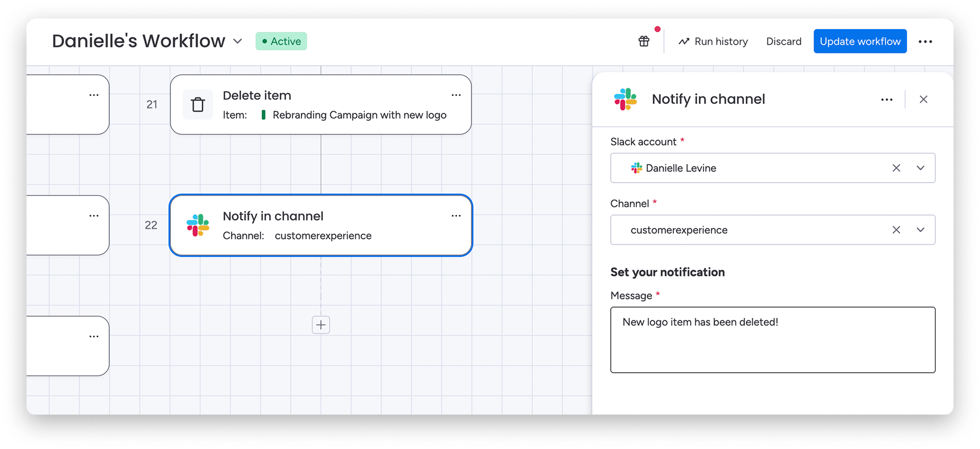Click the Danielle Levine account value
Image resolution: width=980 pixels, height=449 pixels.
[x=681, y=168]
